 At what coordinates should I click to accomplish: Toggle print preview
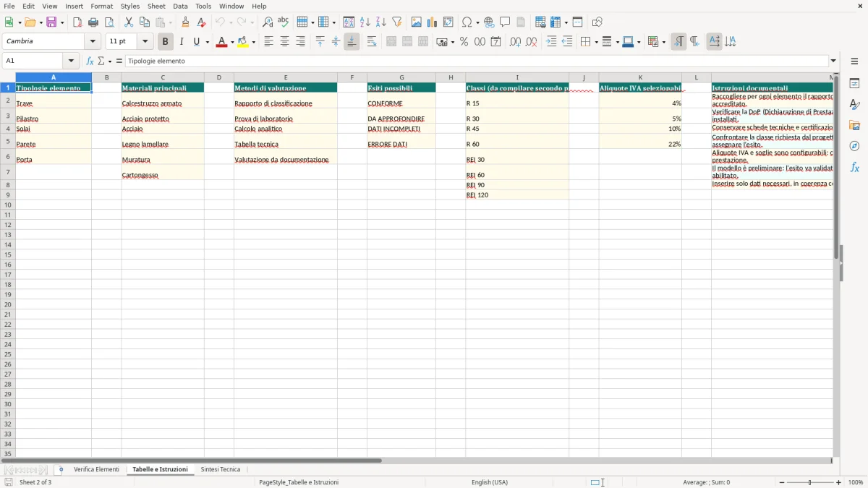(x=109, y=22)
